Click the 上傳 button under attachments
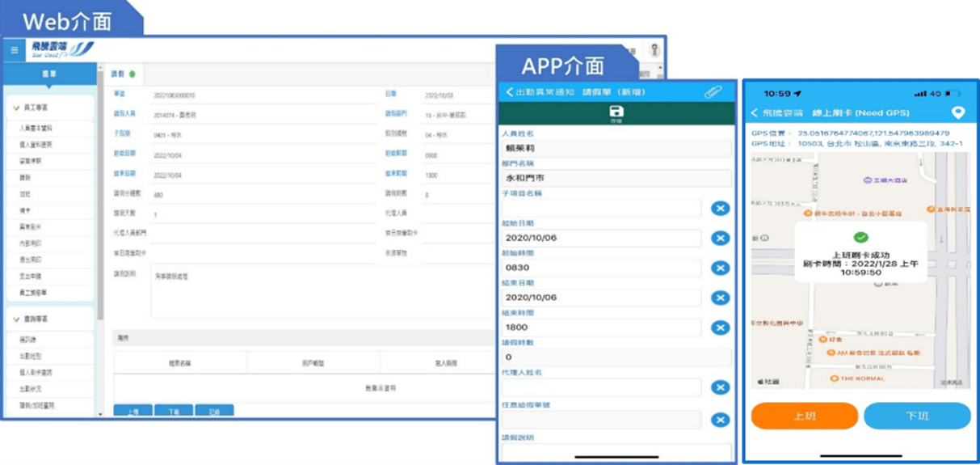 132,411
